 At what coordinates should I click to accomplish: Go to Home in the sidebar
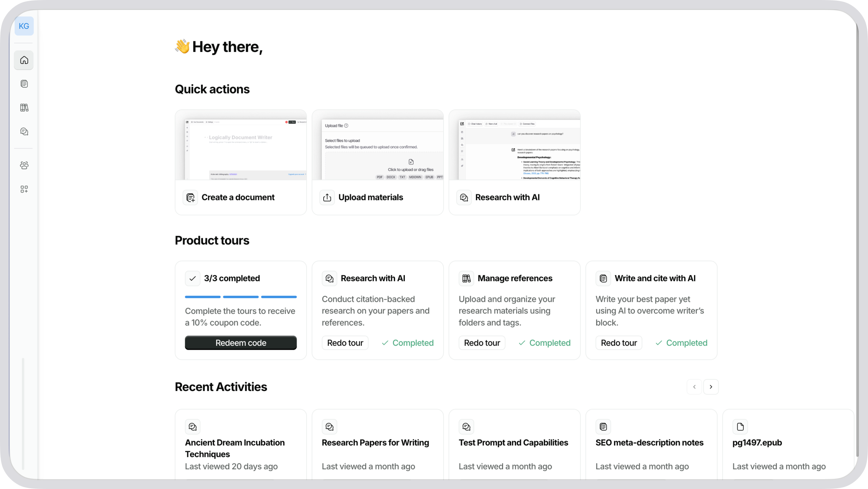click(24, 60)
